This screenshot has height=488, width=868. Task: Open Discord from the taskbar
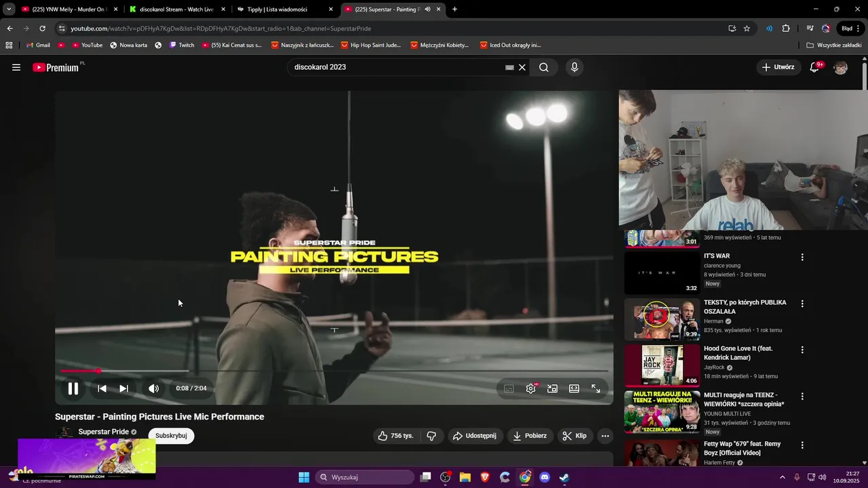point(545,477)
